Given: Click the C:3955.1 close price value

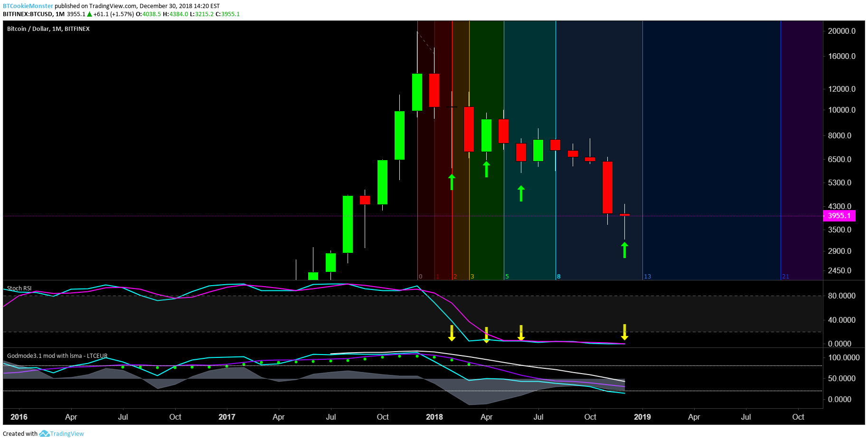Looking at the screenshot, I should point(228,14).
